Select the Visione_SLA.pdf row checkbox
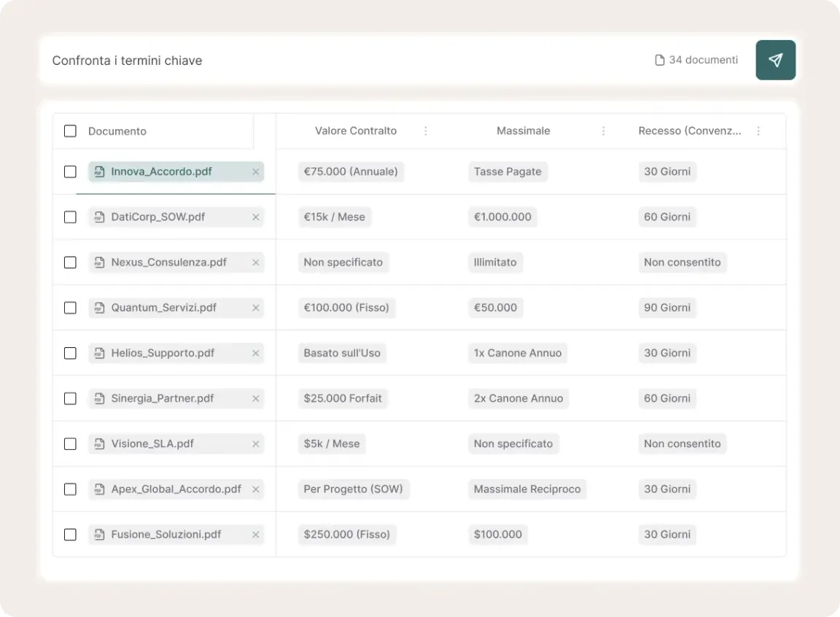 (x=70, y=443)
